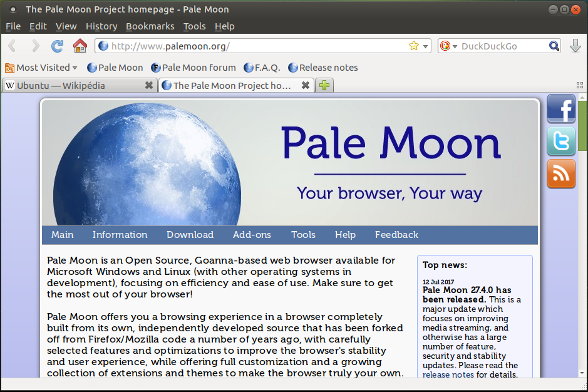
Task: Click Add-ons in the site navigation
Action: point(252,235)
